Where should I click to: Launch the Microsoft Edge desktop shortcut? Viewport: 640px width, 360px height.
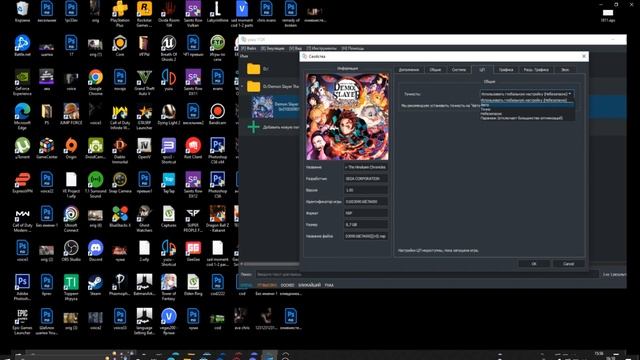(x=22, y=117)
